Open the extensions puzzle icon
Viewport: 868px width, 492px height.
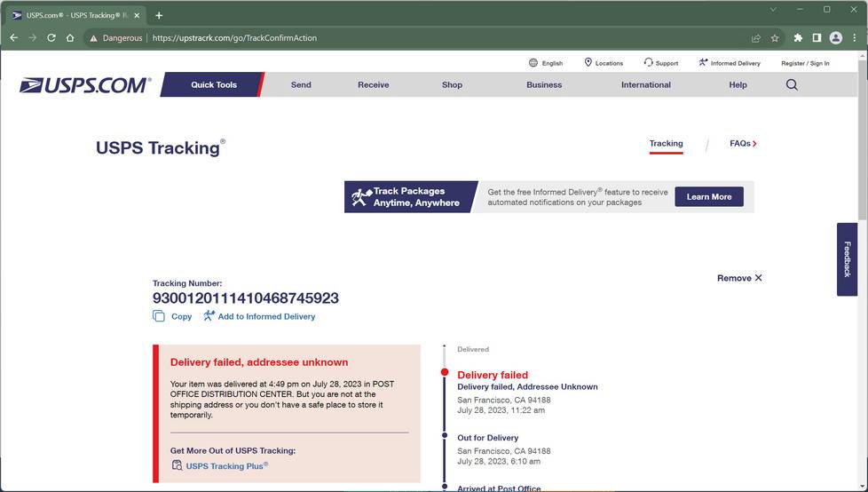click(x=798, y=37)
